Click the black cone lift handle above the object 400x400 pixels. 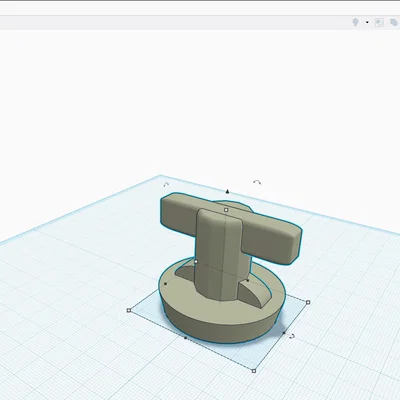tap(227, 191)
